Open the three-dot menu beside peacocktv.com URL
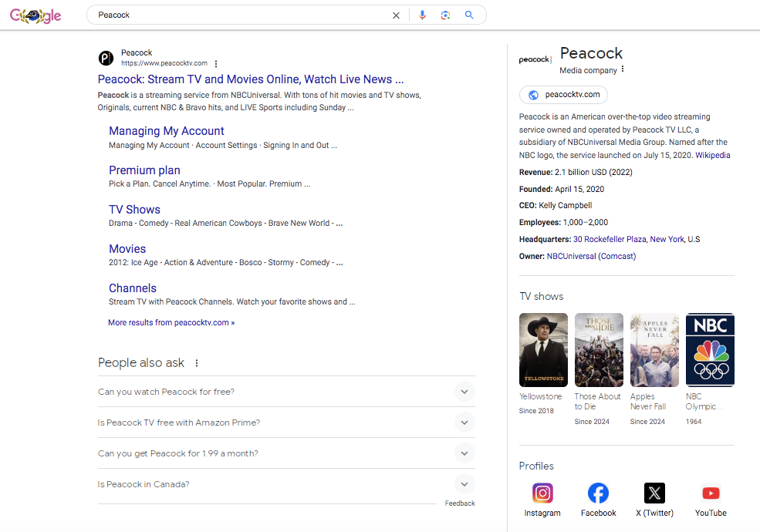 [216, 63]
